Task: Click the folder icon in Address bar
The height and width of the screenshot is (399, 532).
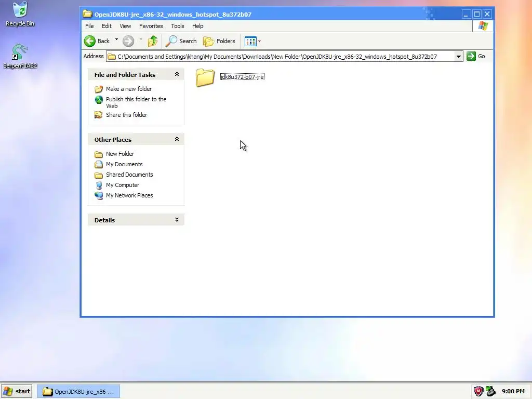Action: [x=112, y=57]
